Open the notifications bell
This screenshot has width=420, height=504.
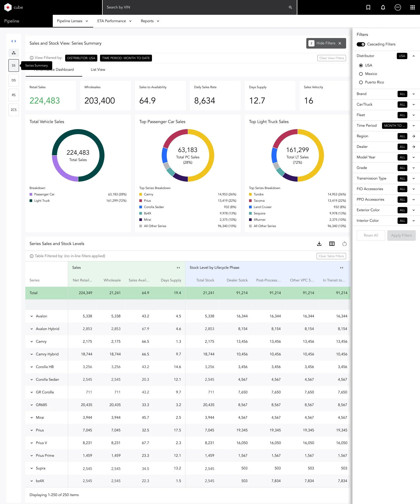coord(383,7)
